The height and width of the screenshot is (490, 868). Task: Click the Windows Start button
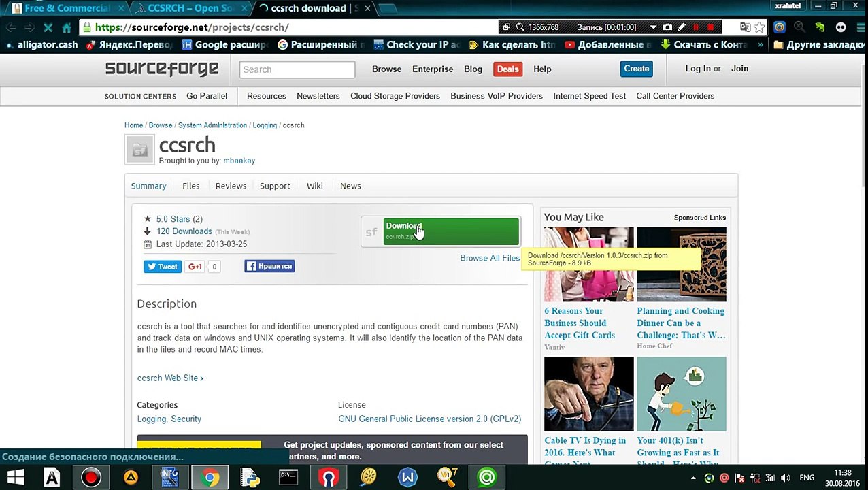(x=16, y=477)
